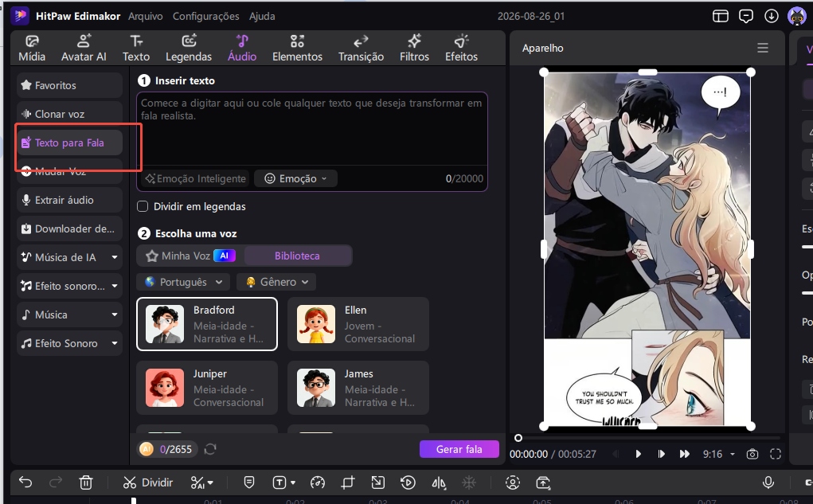Click the delete trash icon in timeline toolbar
This screenshot has height=504, width=813.
click(x=85, y=483)
